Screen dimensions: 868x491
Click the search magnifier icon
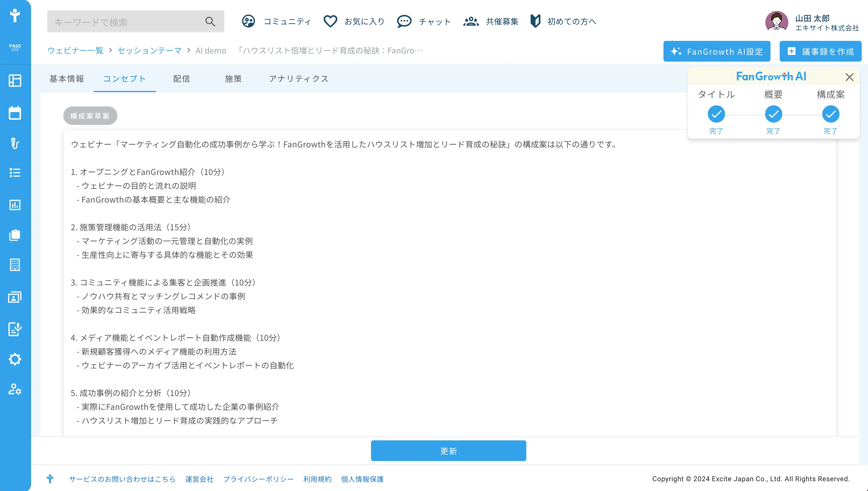pyautogui.click(x=210, y=22)
